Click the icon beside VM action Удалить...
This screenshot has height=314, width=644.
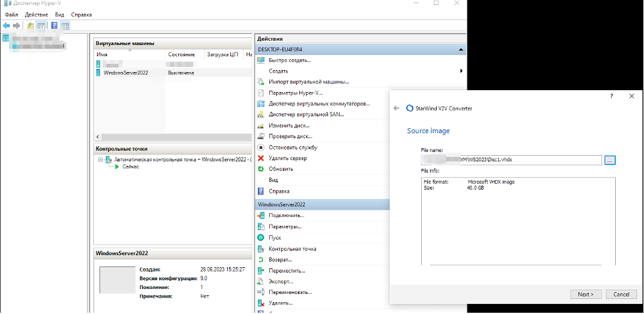260,303
